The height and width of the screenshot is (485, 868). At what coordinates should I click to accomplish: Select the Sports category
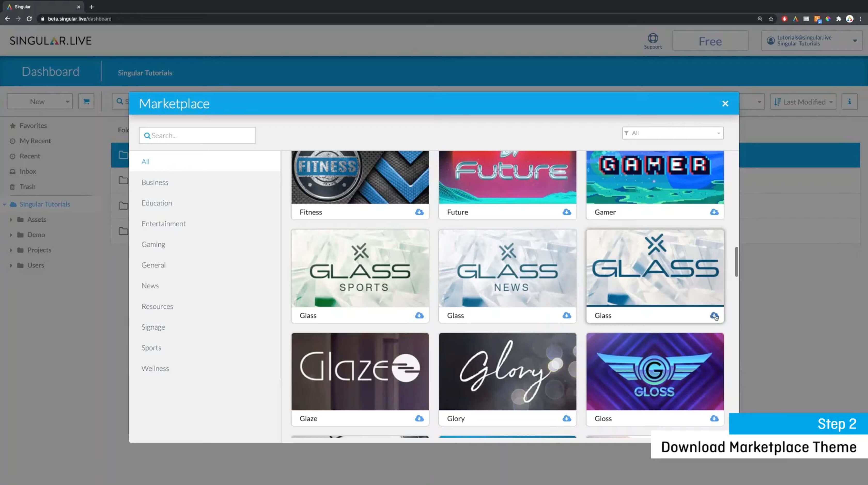pos(151,348)
